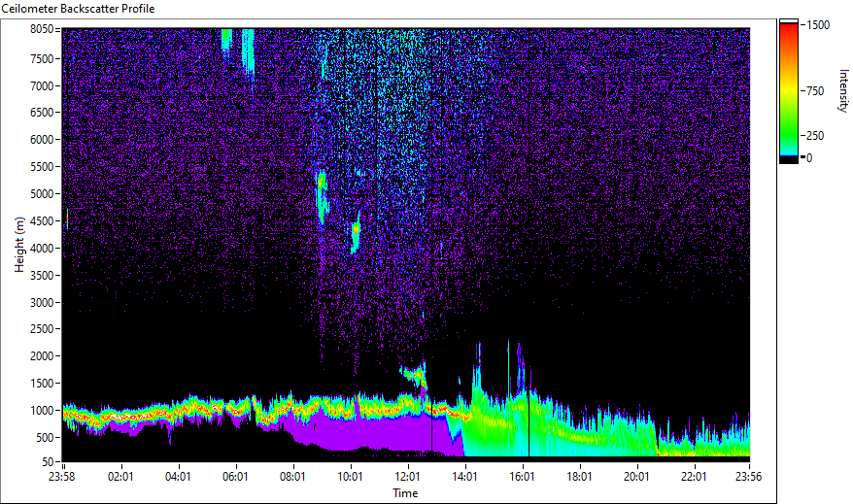The image size is (853, 504).
Task: Click the Time axis label
Action: 405,493
